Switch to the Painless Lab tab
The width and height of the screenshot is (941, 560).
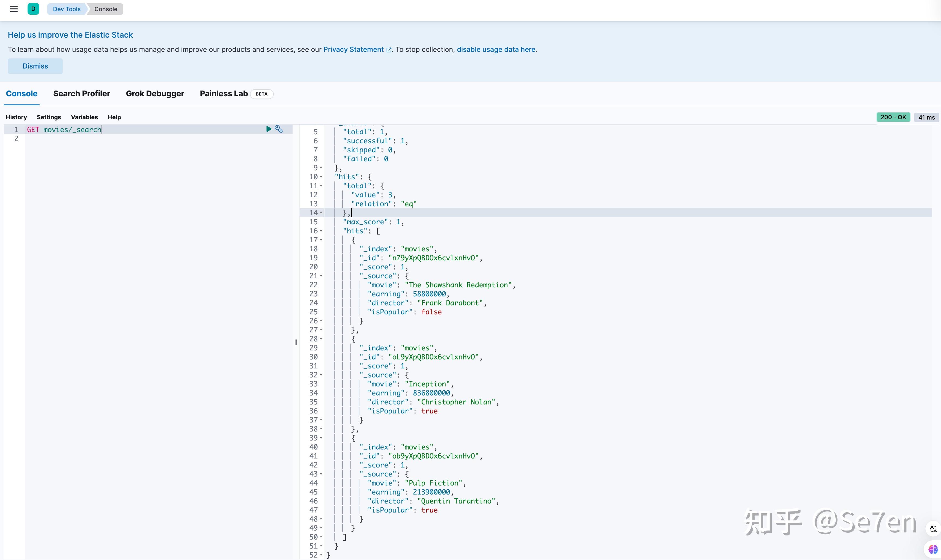point(224,94)
